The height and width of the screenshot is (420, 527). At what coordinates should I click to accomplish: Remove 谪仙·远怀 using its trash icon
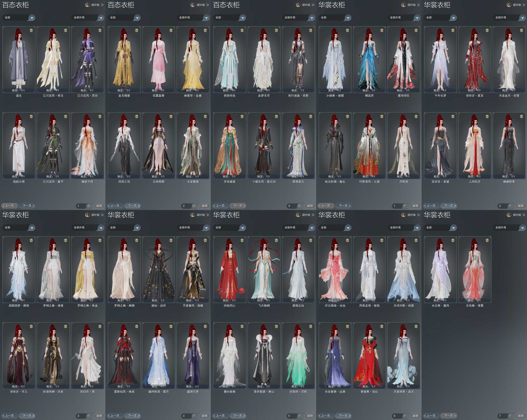click(x=171, y=240)
